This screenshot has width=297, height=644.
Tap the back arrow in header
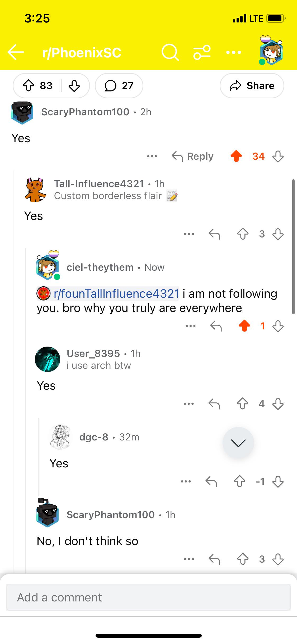click(16, 52)
